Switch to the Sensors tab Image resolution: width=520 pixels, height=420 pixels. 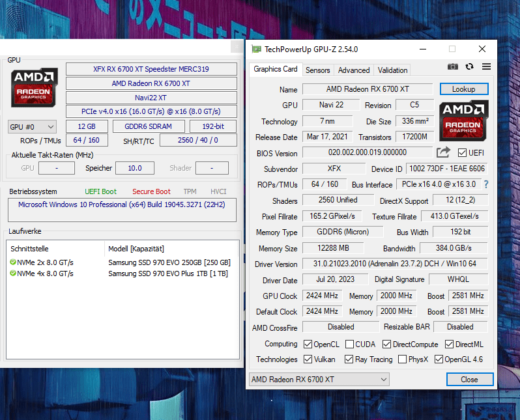click(318, 70)
